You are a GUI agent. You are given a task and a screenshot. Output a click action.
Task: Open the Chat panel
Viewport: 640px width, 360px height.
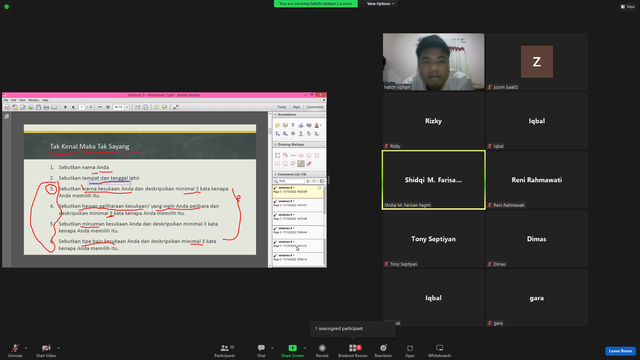(261, 351)
